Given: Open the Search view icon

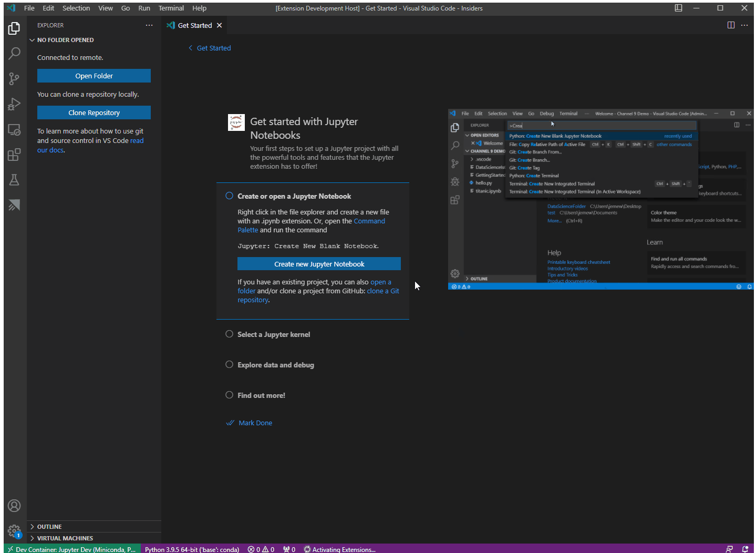Looking at the screenshot, I should (x=14, y=53).
